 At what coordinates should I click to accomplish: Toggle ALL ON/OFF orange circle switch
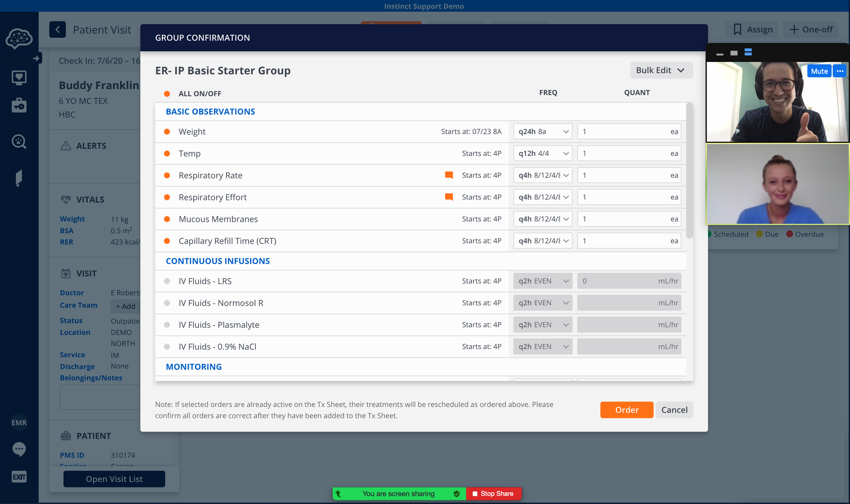coord(167,93)
